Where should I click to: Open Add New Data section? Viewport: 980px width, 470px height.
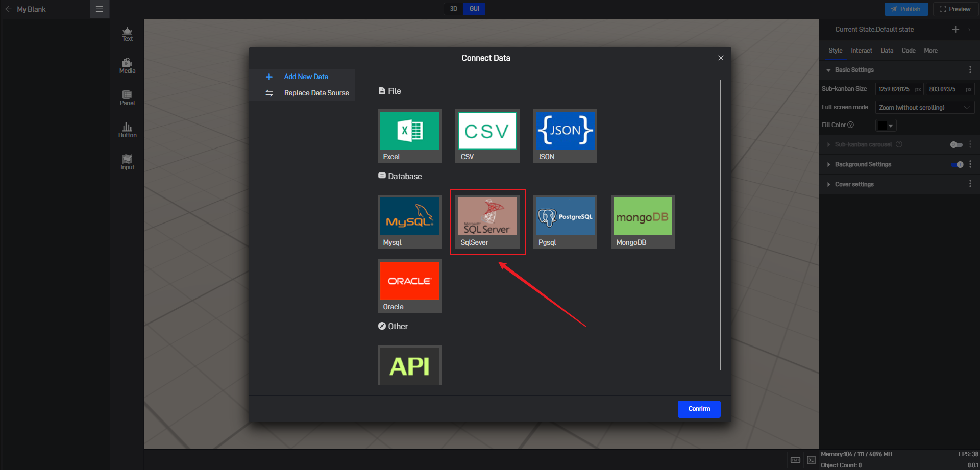coord(302,77)
